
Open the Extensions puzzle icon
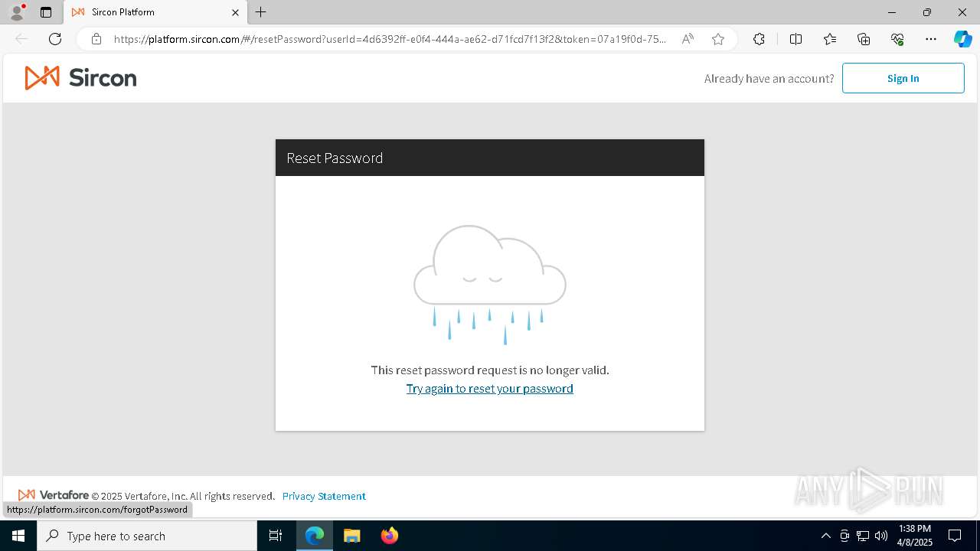[x=759, y=39]
